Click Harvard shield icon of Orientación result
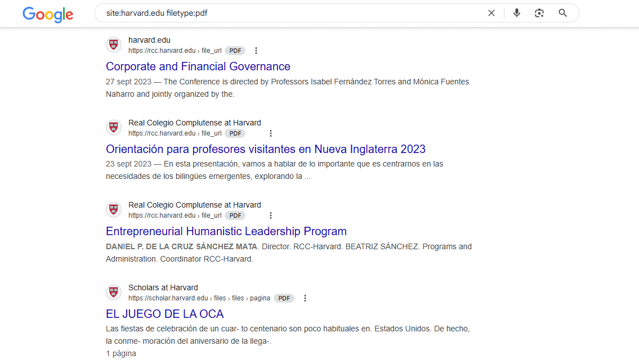This screenshot has width=639, height=364. 114,128
